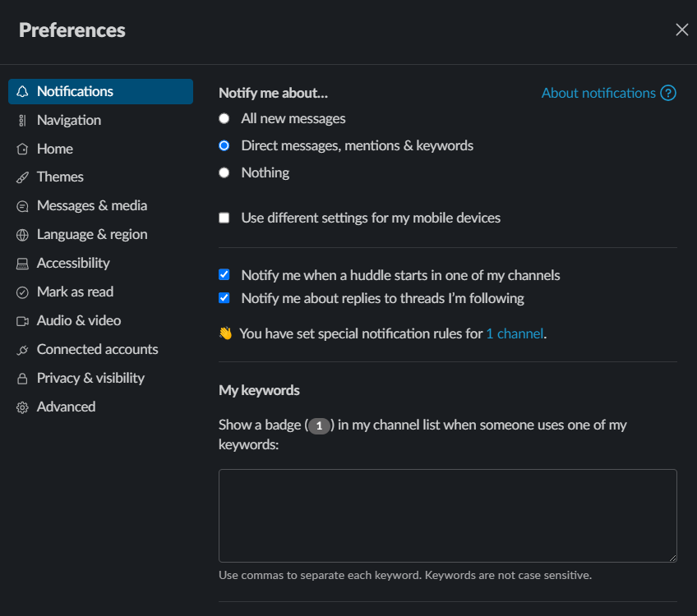Select All new messages radio button
The image size is (697, 616).
[224, 118]
